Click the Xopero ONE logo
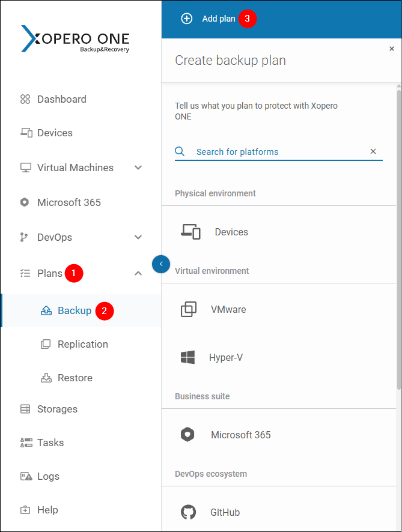 [75, 39]
